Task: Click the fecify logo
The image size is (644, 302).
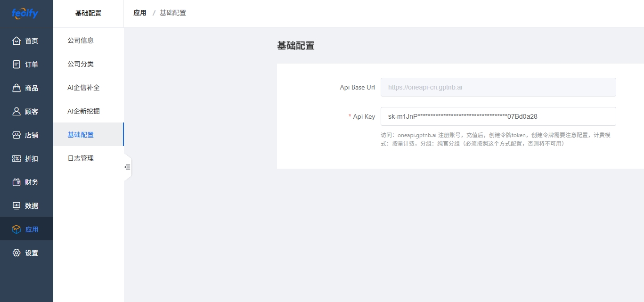Action: coord(25,13)
